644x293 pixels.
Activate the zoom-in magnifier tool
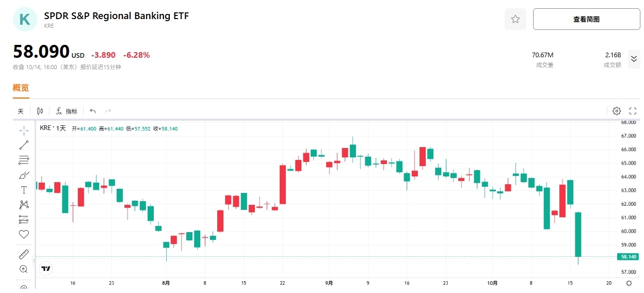(x=24, y=269)
